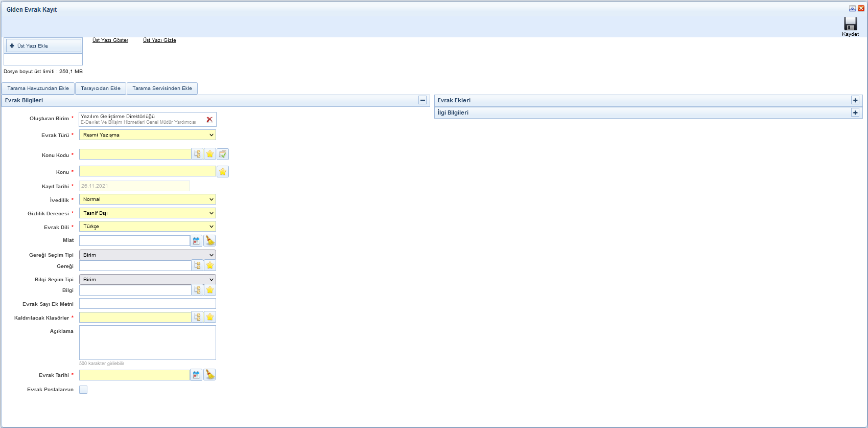Select the Tarayıcıdan Ekle tab
The height and width of the screenshot is (428, 868).
pyautogui.click(x=101, y=88)
